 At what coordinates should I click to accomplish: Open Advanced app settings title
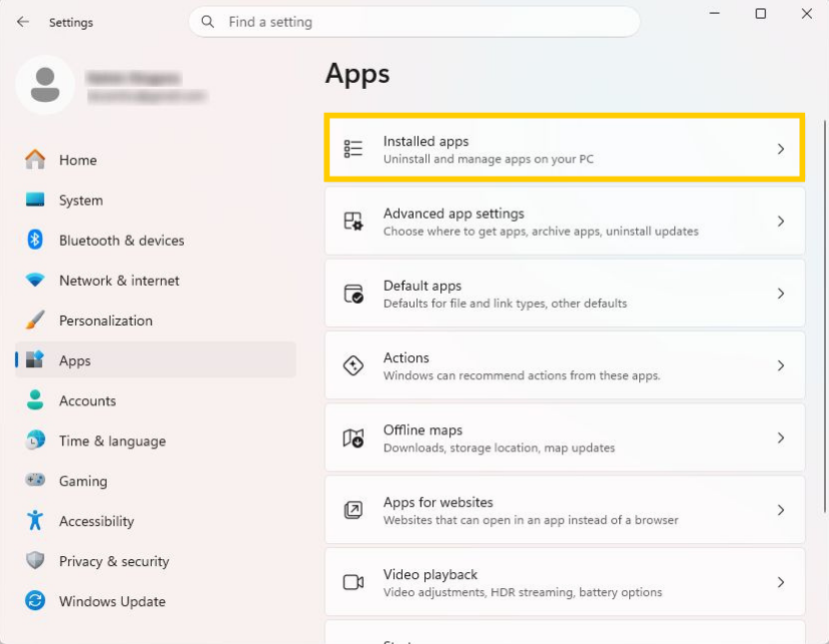[x=453, y=214]
